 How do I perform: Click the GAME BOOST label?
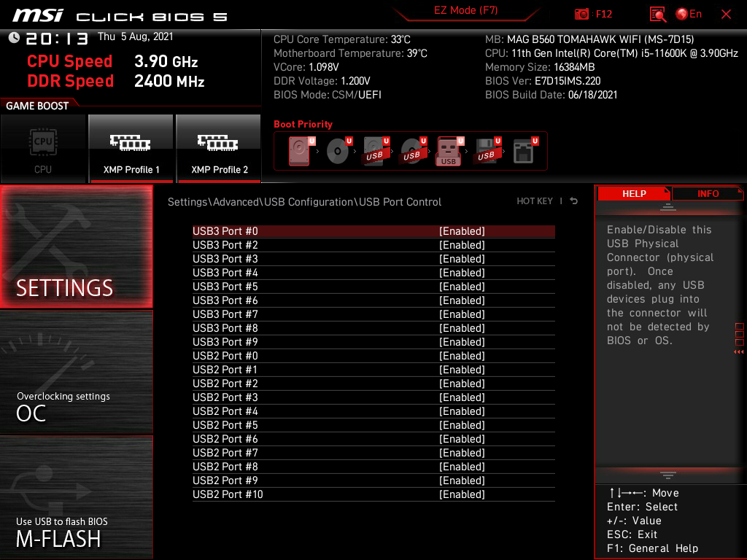(x=37, y=106)
